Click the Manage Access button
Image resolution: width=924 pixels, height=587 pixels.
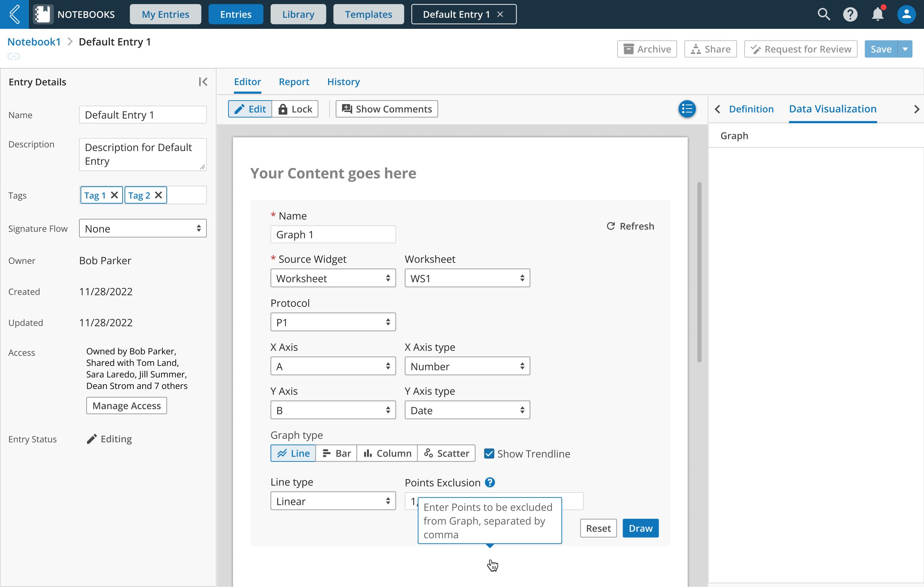(126, 406)
